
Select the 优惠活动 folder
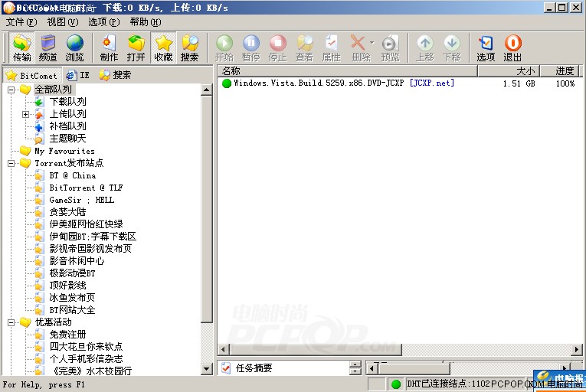pyautogui.click(x=53, y=322)
